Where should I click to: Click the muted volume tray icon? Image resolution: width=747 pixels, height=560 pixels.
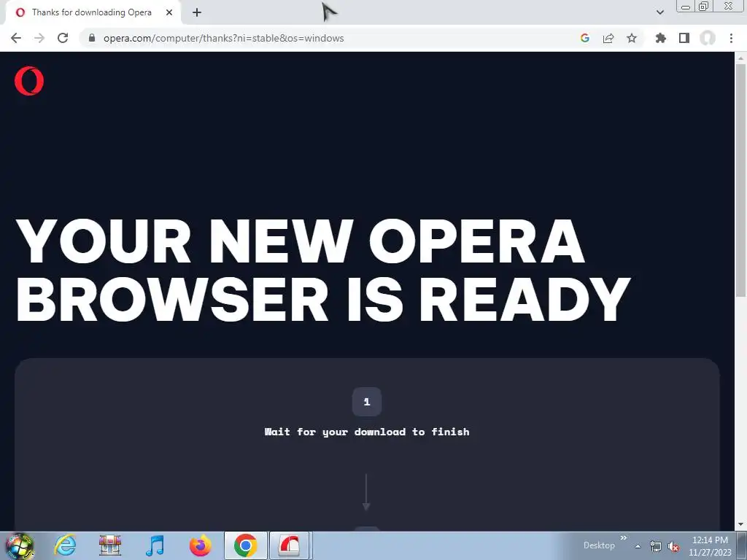pos(673,546)
